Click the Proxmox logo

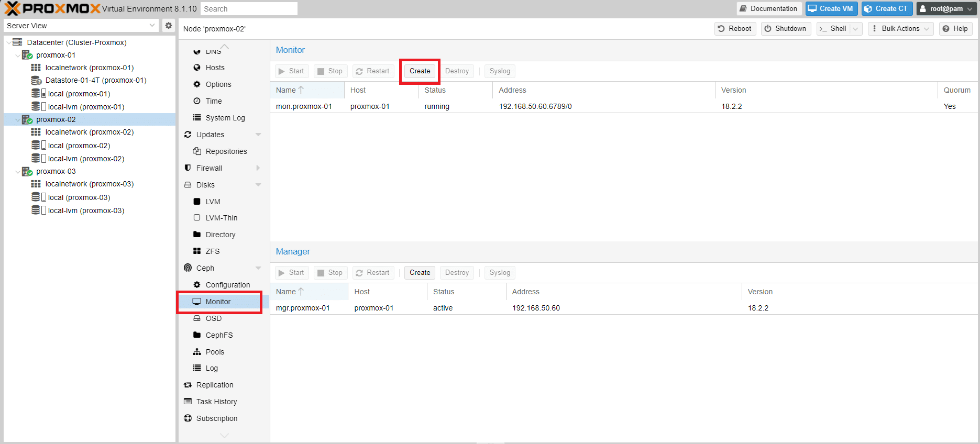[x=52, y=8]
